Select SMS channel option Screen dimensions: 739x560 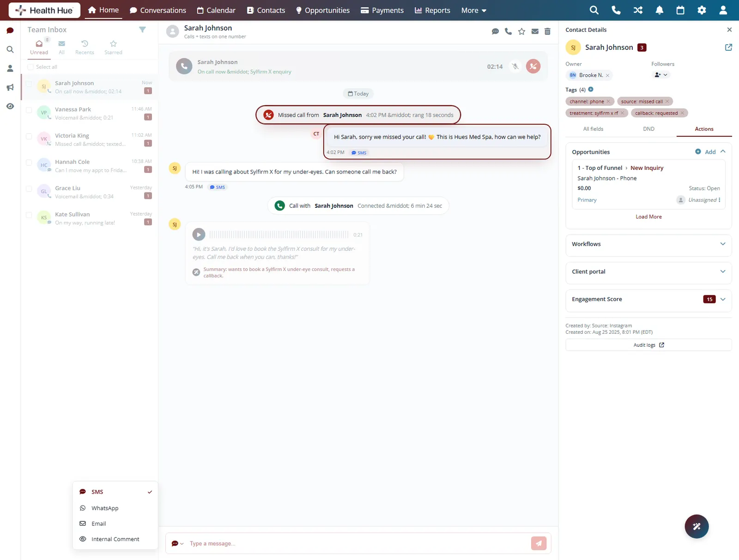pos(115,492)
